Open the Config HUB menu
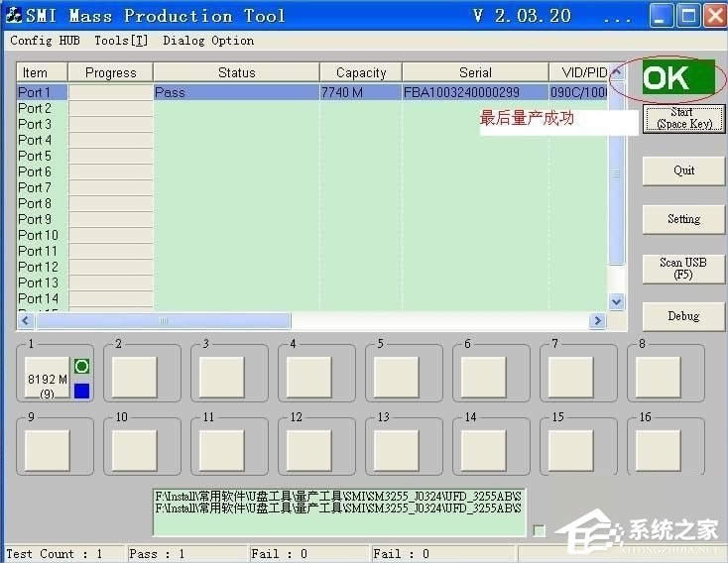This screenshot has height=563, width=728. 45,41
